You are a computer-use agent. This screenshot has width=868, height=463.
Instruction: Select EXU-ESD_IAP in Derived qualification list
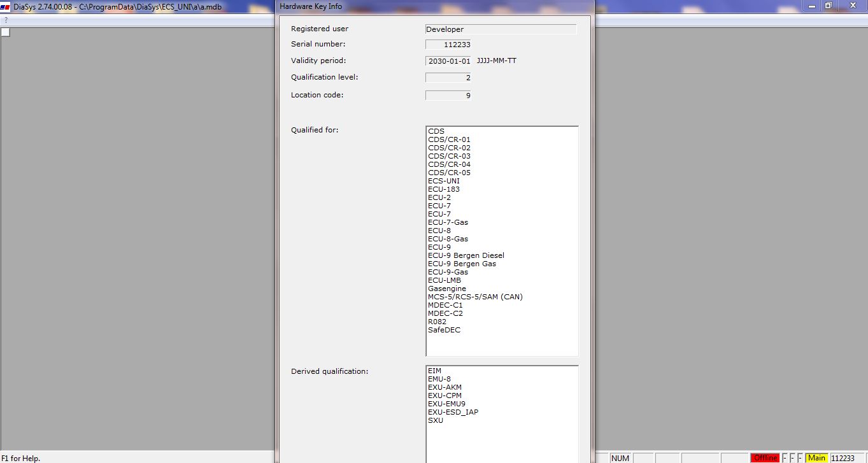point(453,412)
